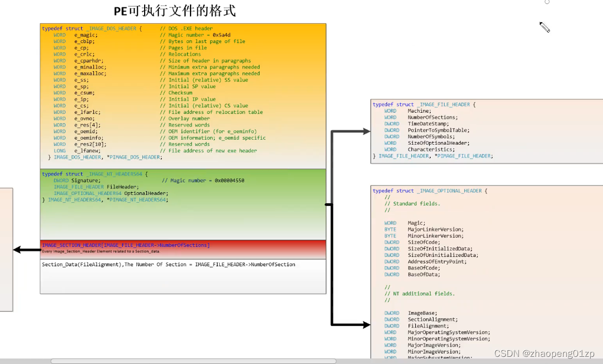Click the "MinorLinkerVersion;" field
This screenshot has height=364, width=603.
[436, 236]
